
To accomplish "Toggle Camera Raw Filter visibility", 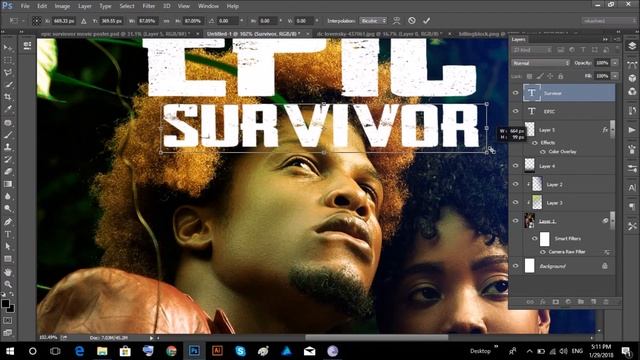I will (x=543, y=252).
